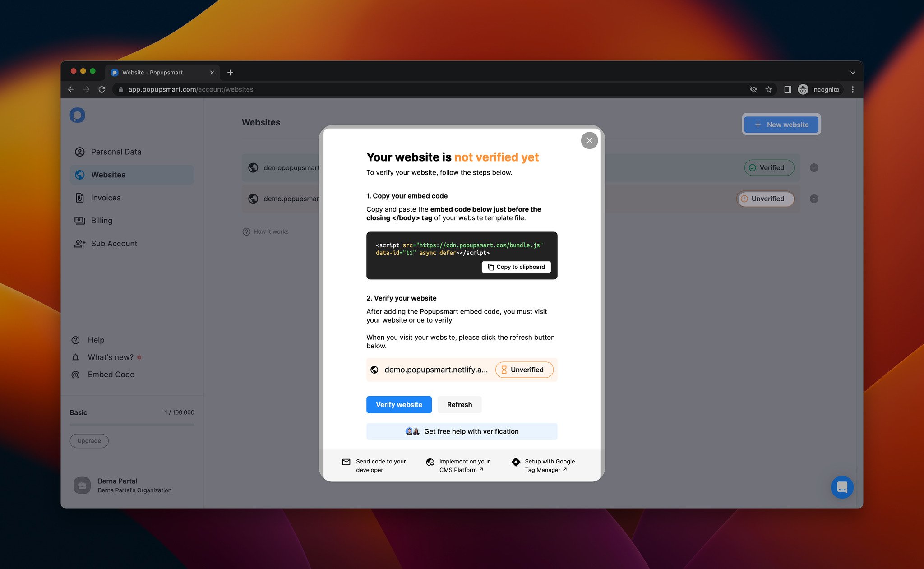This screenshot has height=569, width=924.
Task: Click the close X button on modal
Action: click(x=587, y=140)
